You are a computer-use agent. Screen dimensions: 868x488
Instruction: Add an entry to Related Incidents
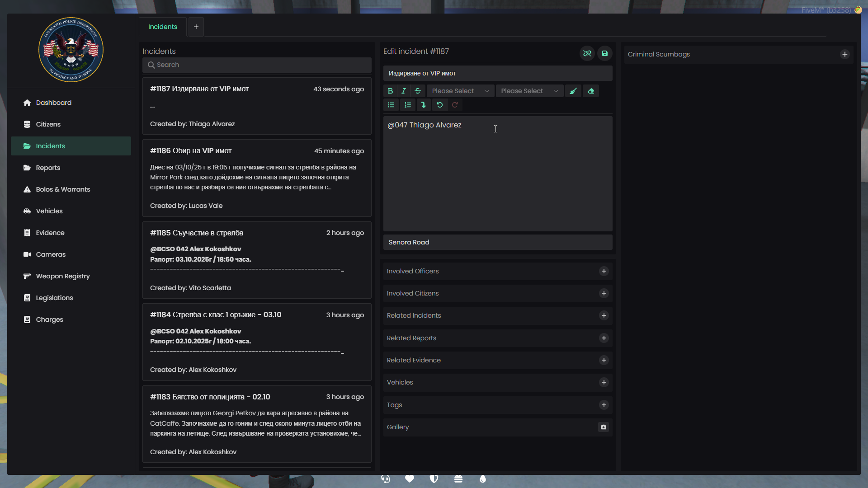604,315
